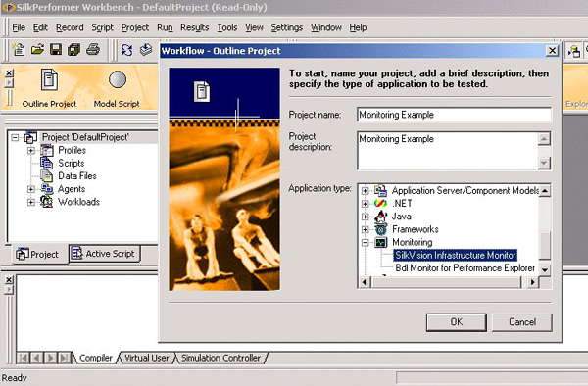The width and height of the screenshot is (588, 386).
Task: Expand the Profiles tree node
Action: [31, 150]
